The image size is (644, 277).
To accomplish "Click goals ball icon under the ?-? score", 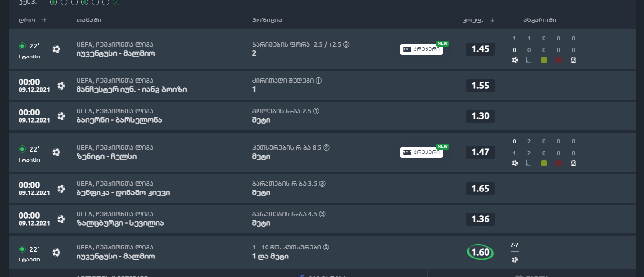I will [515, 259].
